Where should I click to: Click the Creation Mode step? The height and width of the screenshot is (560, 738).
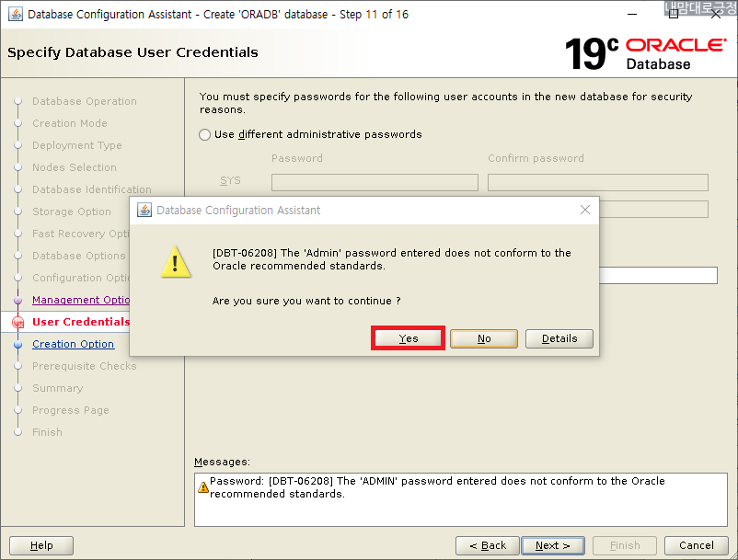[x=70, y=123]
